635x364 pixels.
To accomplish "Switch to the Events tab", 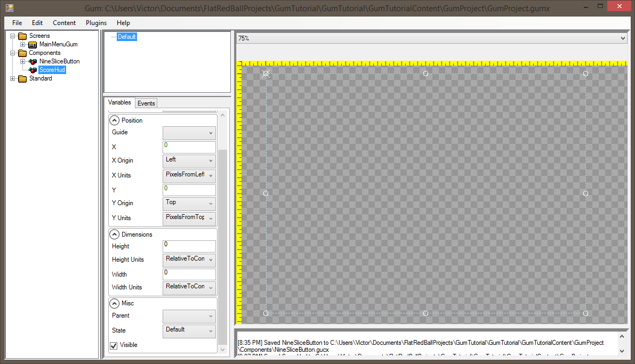I will click(146, 103).
